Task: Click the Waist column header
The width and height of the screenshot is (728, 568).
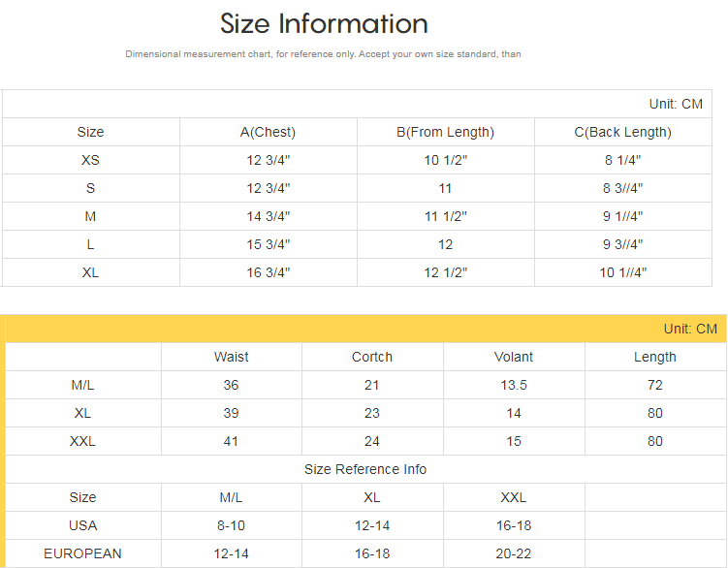Action: [231, 357]
